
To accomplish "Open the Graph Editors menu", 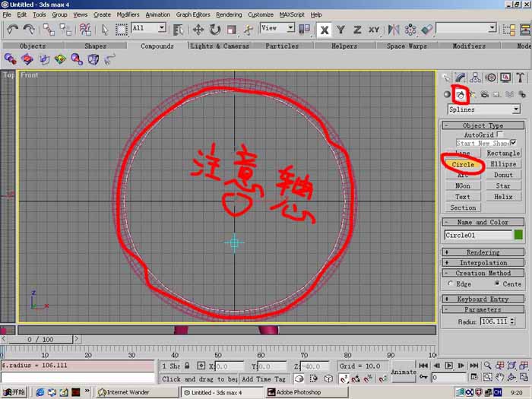I will click(193, 15).
